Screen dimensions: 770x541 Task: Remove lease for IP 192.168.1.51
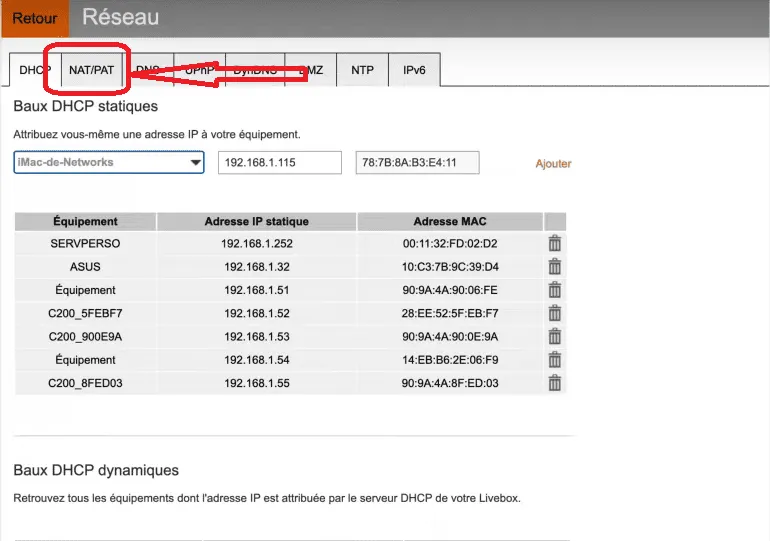(x=554, y=290)
